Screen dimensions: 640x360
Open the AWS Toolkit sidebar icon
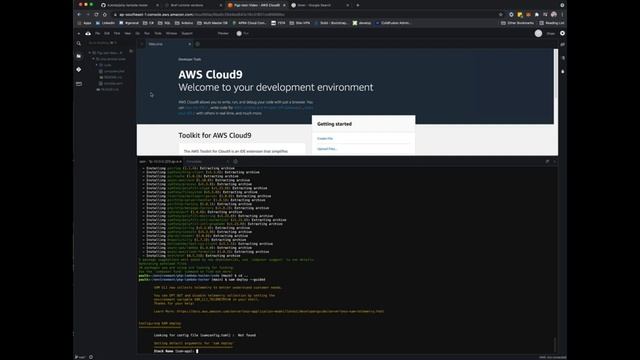point(79,84)
